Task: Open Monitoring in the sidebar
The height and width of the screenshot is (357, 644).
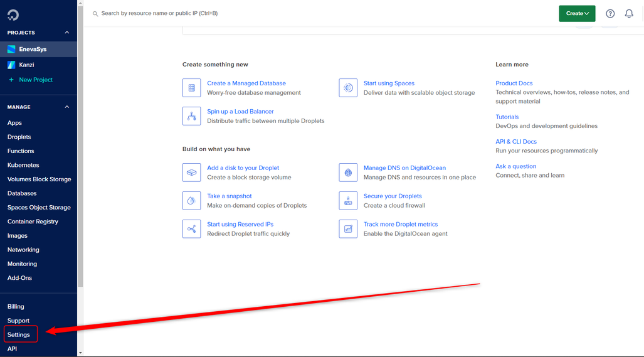Action: point(22,264)
